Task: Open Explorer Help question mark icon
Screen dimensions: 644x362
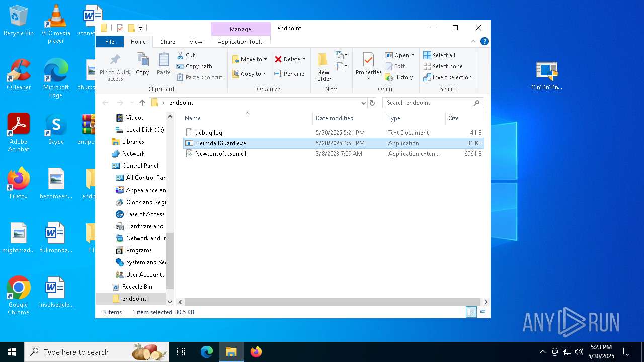Action: click(x=484, y=41)
